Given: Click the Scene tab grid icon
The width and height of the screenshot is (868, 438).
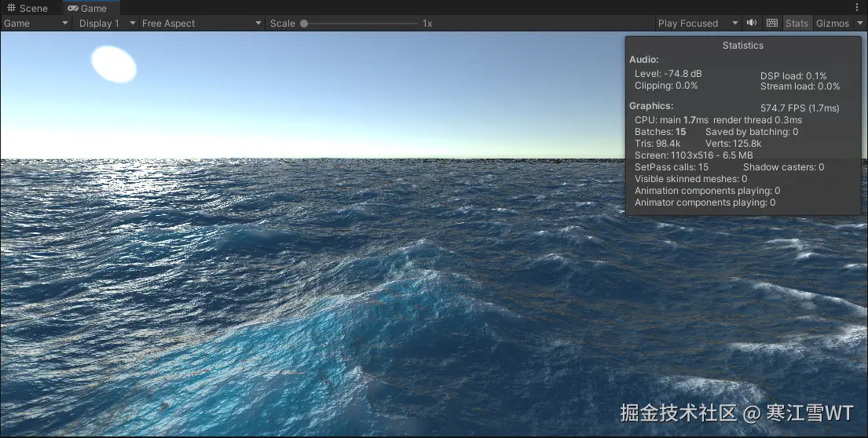Looking at the screenshot, I should pyautogui.click(x=11, y=8).
